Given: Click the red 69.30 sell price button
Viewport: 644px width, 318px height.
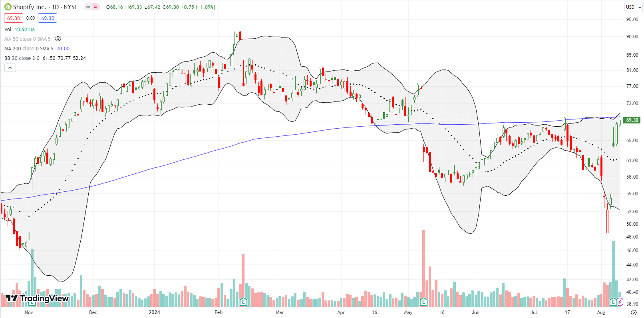Looking at the screenshot, I should click(14, 18).
